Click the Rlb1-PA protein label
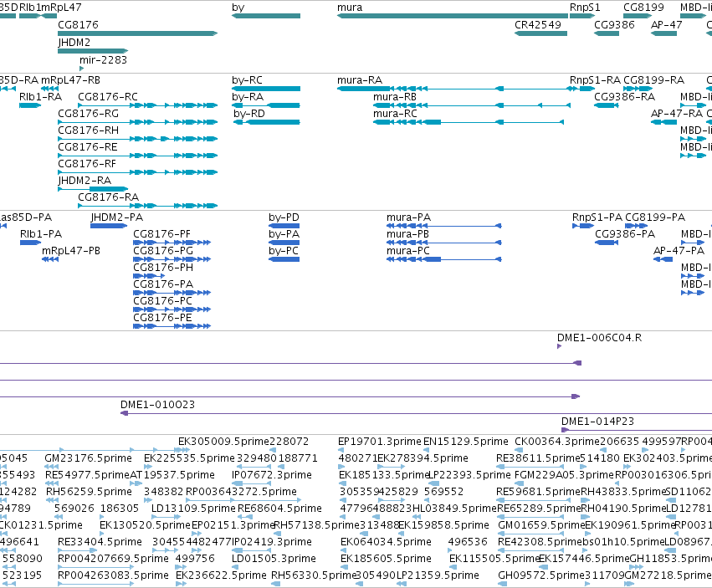Image resolution: width=712 pixels, height=588 pixels. click(41, 234)
